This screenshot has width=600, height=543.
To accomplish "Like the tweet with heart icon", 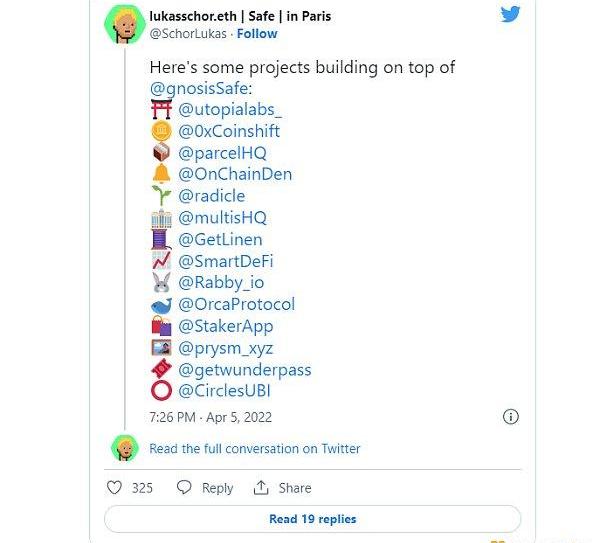I will pyautogui.click(x=114, y=488).
